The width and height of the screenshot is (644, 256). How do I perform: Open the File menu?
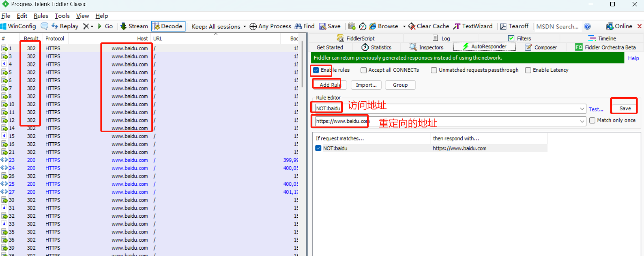point(6,16)
